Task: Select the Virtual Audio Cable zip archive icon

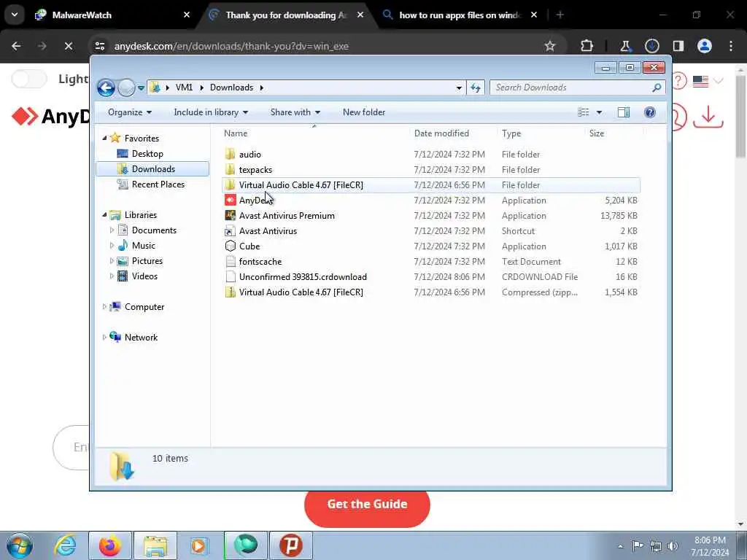Action: [x=230, y=292]
